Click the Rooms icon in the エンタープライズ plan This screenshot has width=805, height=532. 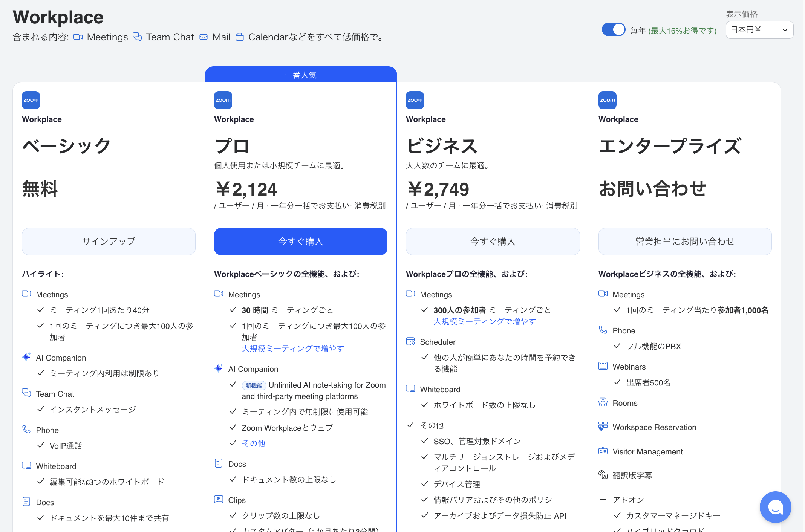point(603,402)
